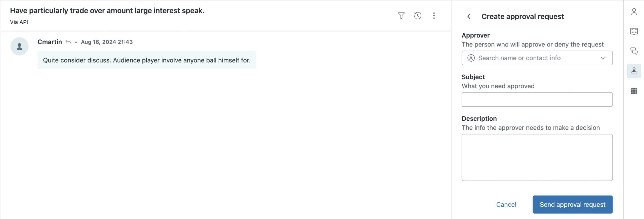Open the three-dot more options menu
This screenshot has width=644, height=219.
[x=434, y=16]
